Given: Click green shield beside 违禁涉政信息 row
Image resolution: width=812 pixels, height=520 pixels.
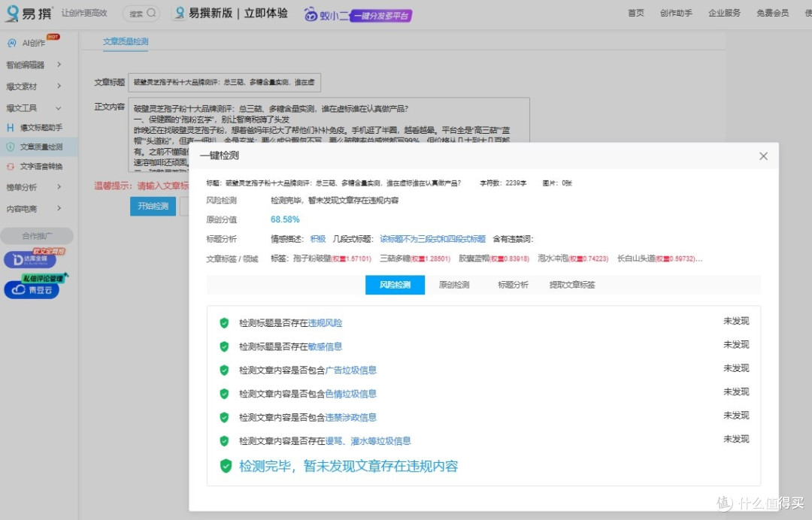Looking at the screenshot, I should (x=224, y=418).
